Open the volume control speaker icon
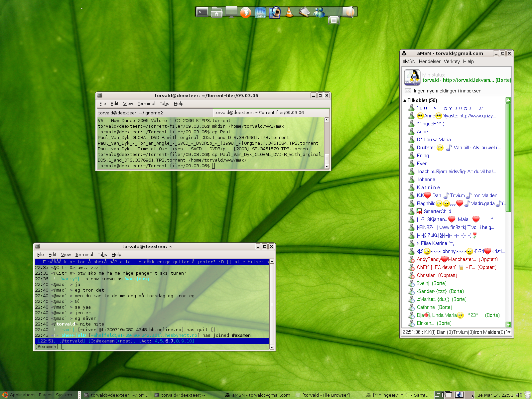The width and height of the screenshot is (532, 399). [x=519, y=395]
